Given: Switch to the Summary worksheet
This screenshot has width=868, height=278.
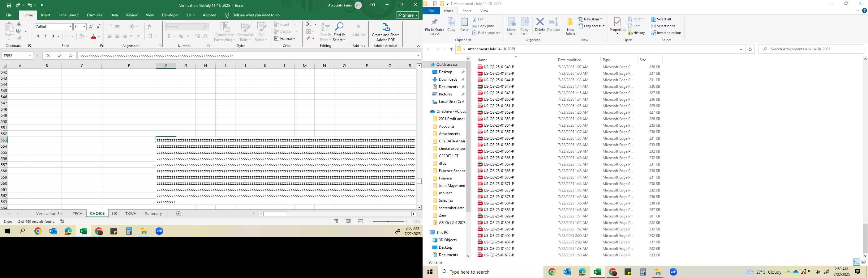Looking at the screenshot, I should (153, 214).
